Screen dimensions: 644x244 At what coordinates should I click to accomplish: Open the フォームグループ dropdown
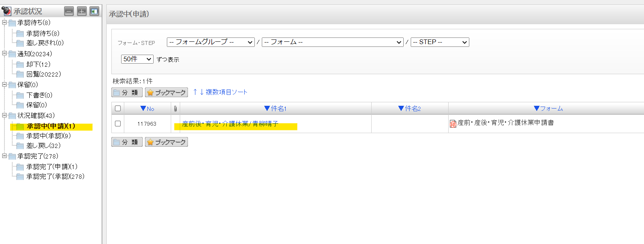click(x=211, y=42)
